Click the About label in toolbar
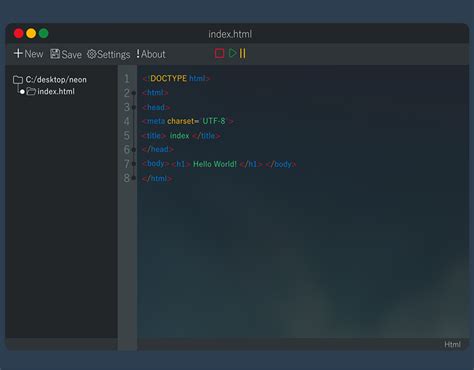474x370 pixels. click(x=153, y=54)
